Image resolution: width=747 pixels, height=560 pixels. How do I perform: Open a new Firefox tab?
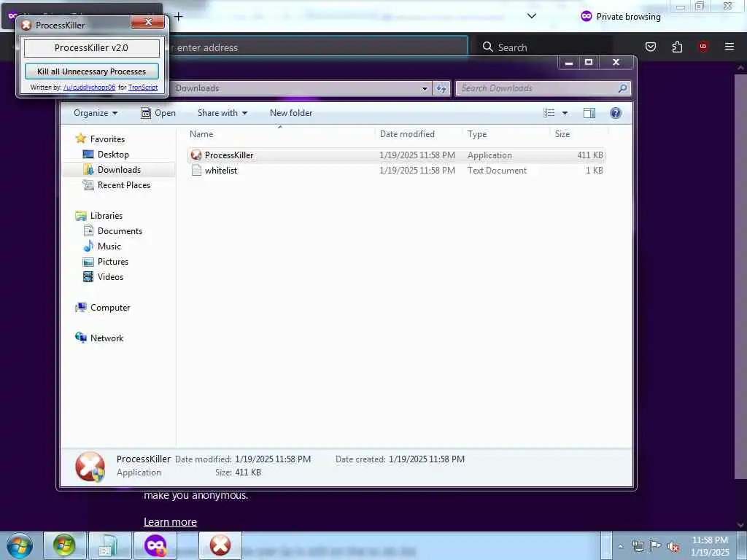178,17
